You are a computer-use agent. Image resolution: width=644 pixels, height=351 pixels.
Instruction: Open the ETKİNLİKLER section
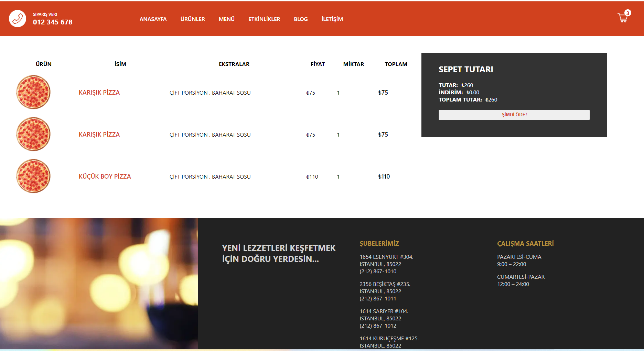coord(264,19)
